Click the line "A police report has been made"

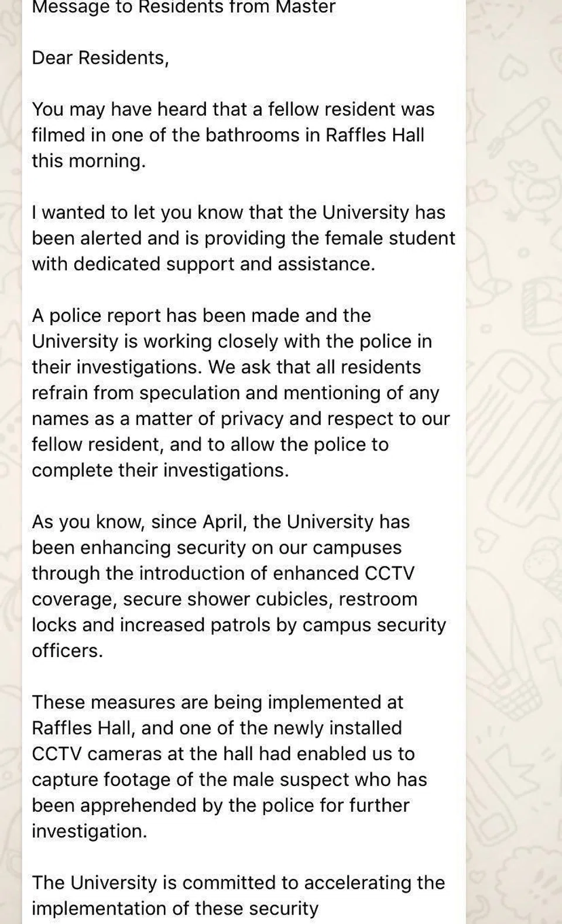[x=201, y=315]
